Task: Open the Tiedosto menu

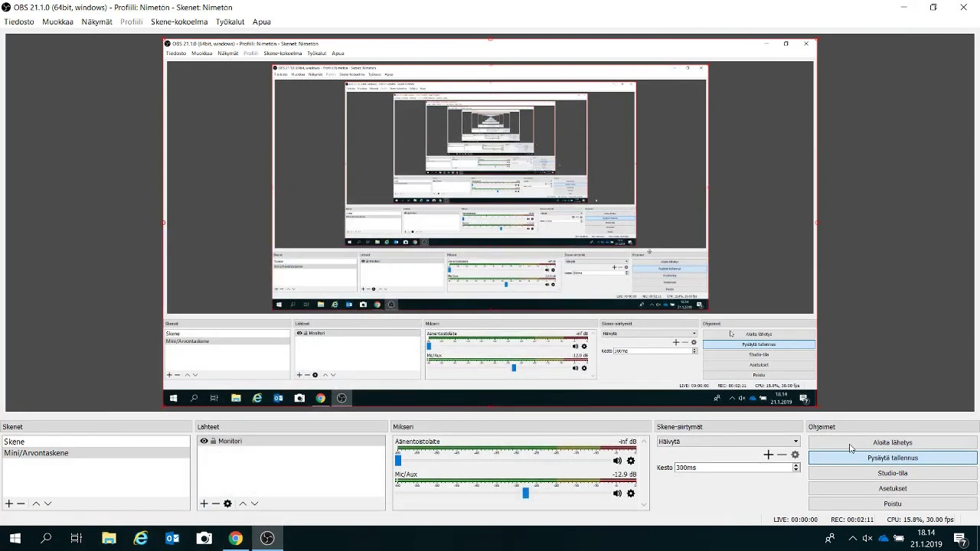Action: coord(19,21)
